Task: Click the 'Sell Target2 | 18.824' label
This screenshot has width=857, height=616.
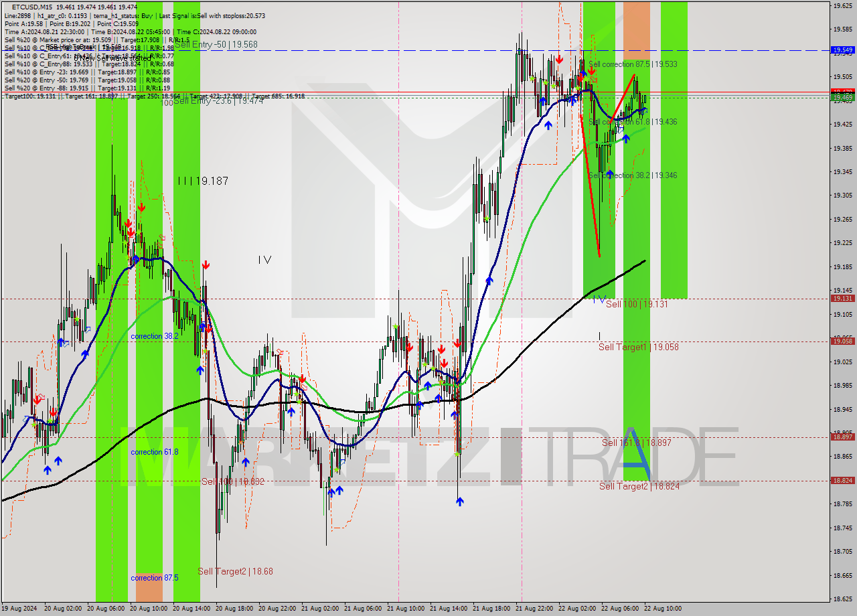Action: (639, 486)
